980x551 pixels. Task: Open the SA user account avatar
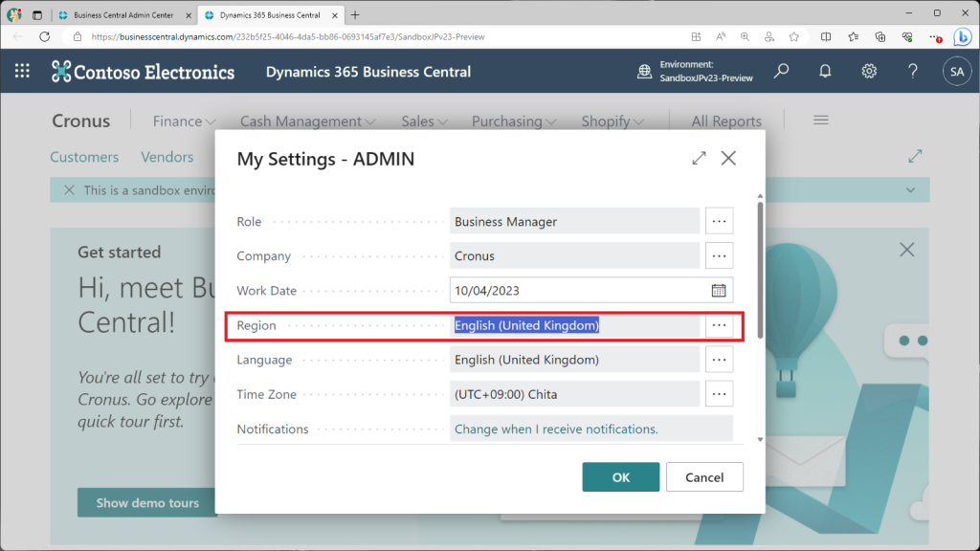point(957,72)
